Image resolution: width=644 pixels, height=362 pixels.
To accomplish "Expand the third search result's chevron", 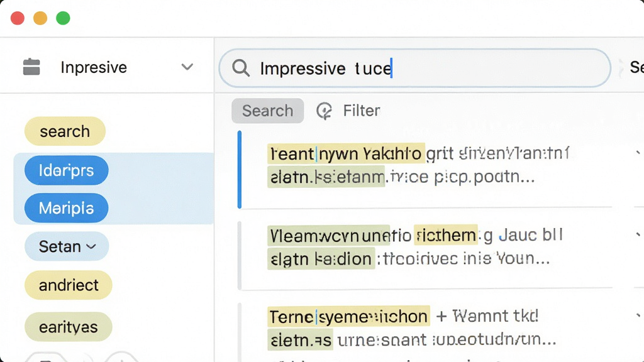I will [638, 315].
